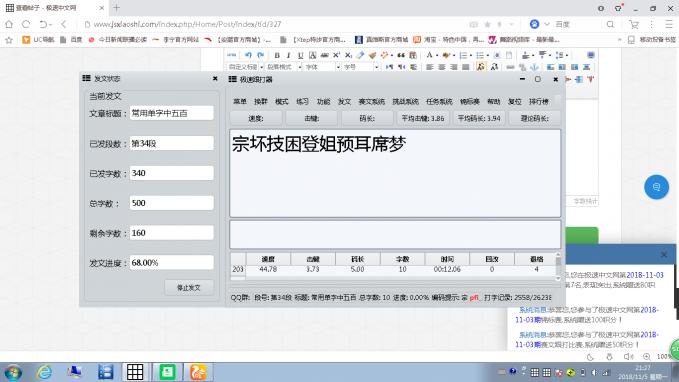The height and width of the screenshot is (382, 679).
Task: Click the 码长 stat button
Action: (x=367, y=118)
